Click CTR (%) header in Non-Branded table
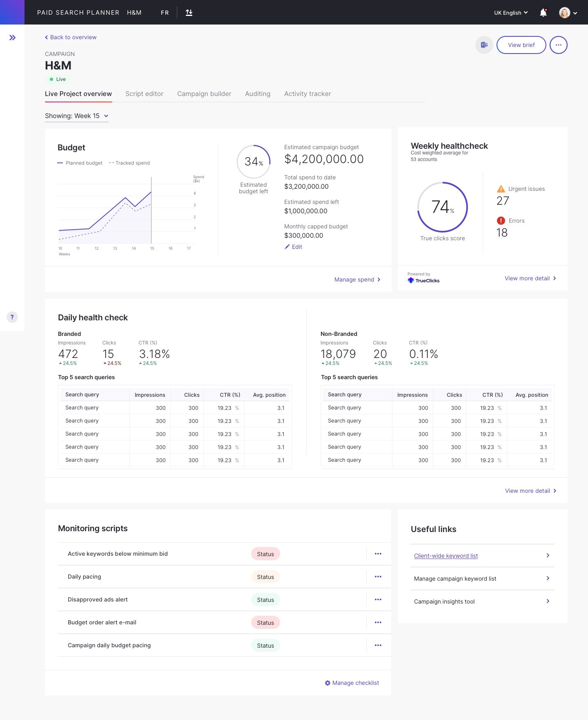This screenshot has height=720, width=588. coord(492,395)
